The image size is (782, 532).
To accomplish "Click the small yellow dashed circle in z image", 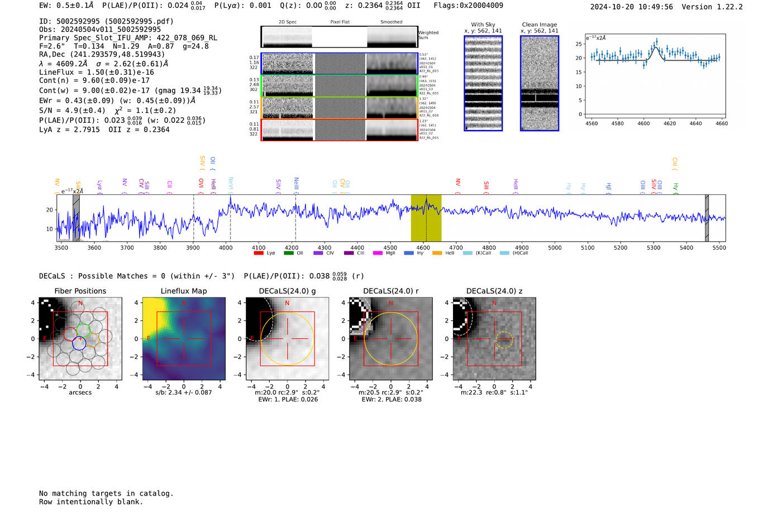I will (504, 339).
